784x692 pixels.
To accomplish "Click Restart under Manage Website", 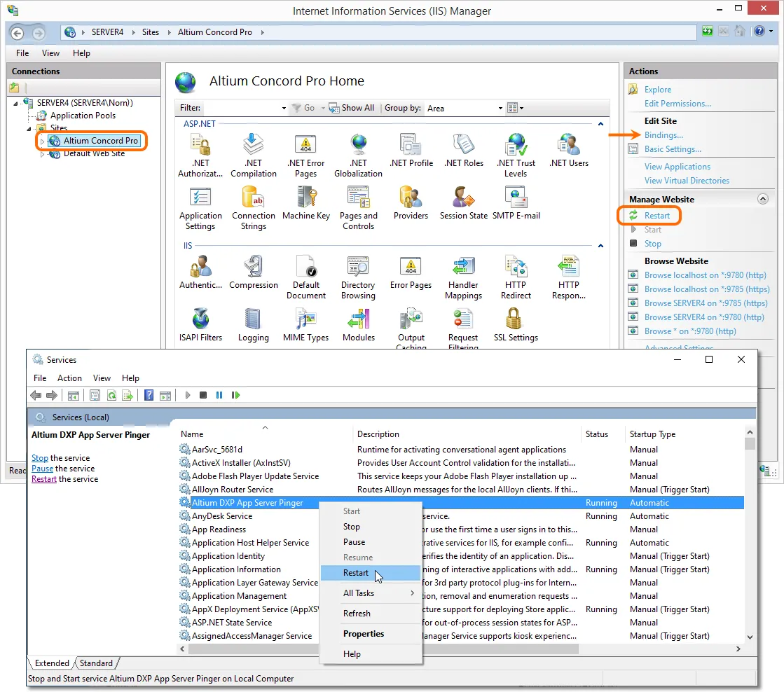I will click(656, 216).
